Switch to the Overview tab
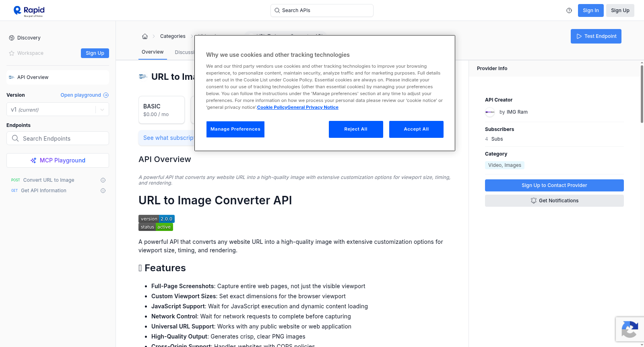 [153, 52]
